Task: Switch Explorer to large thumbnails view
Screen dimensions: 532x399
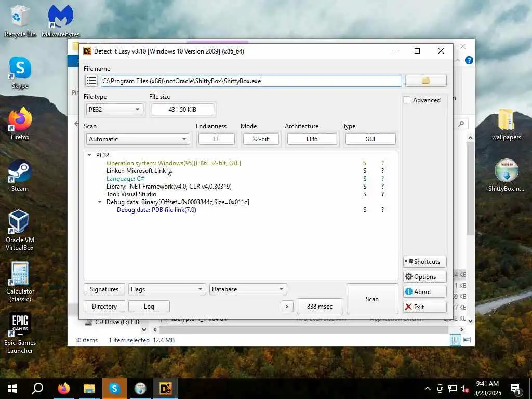Action: [467, 340]
